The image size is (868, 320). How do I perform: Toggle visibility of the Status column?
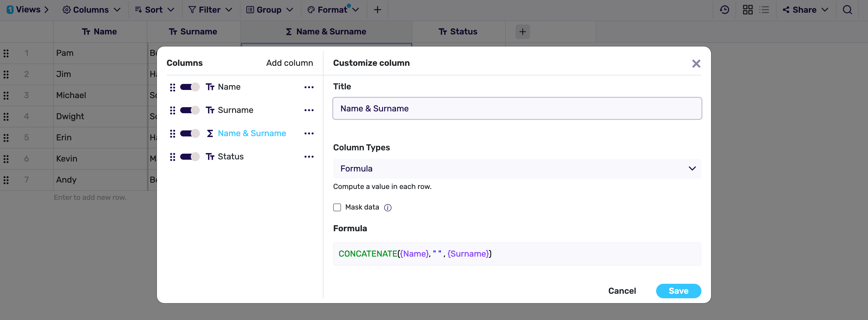click(190, 157)
